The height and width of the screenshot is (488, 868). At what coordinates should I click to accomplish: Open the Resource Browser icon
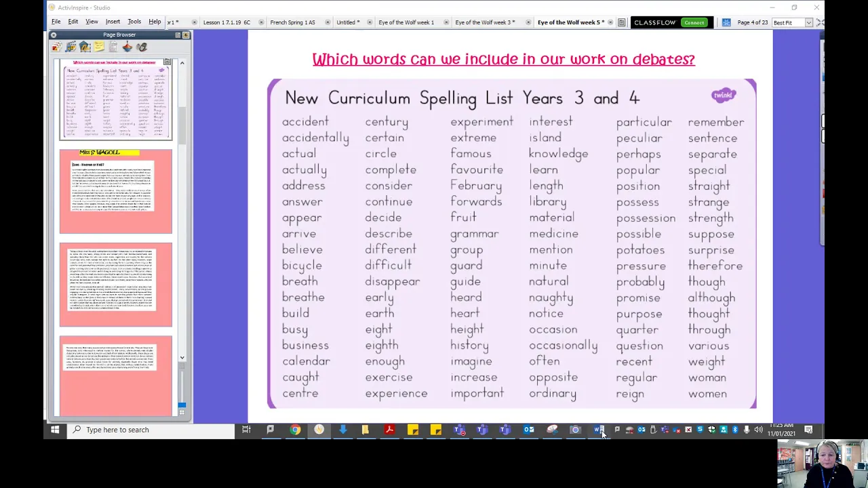pos(71,47)
